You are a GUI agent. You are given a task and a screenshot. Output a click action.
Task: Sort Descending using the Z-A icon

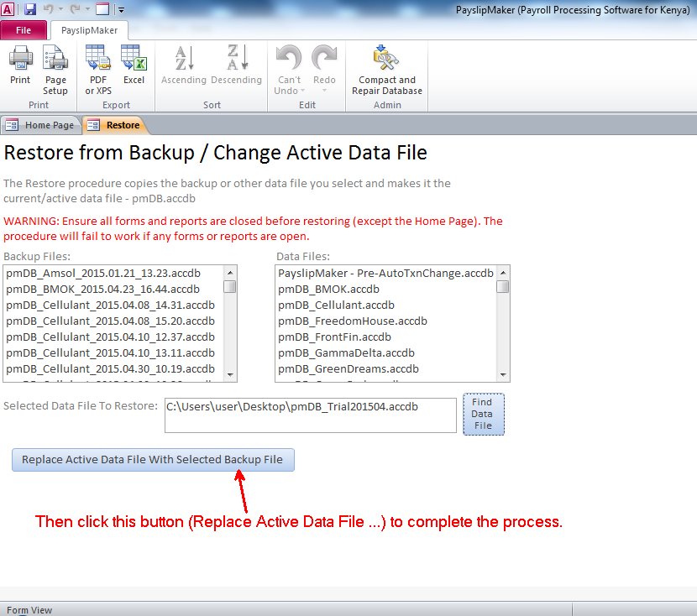coord(238,57)
